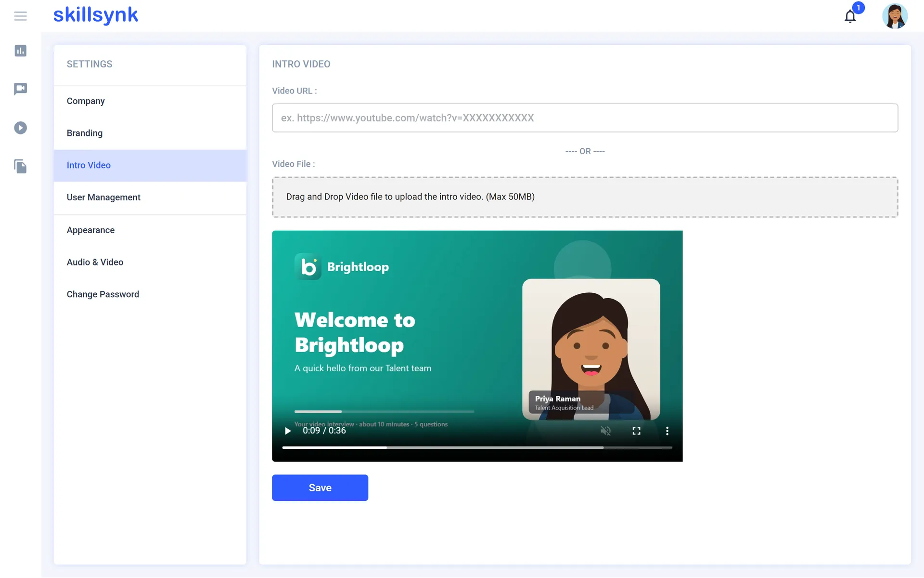Screen dimensions: 924x578
Task: Play the intro video
Action: [x=288, y=431]
